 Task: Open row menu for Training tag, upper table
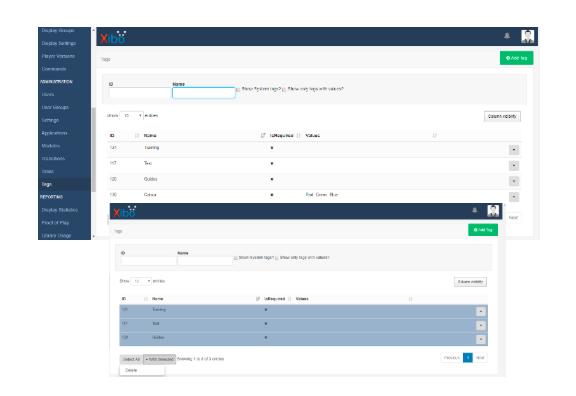click(514, 150)
